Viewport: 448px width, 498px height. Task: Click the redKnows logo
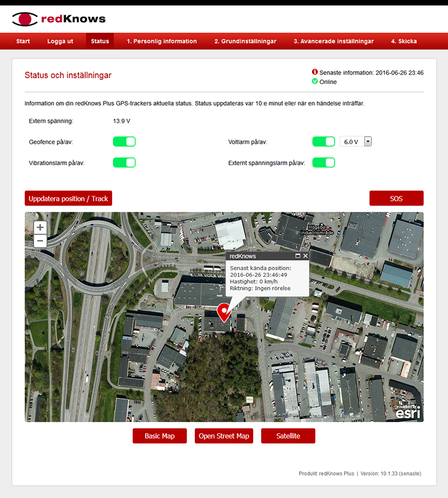pos(58,19)
